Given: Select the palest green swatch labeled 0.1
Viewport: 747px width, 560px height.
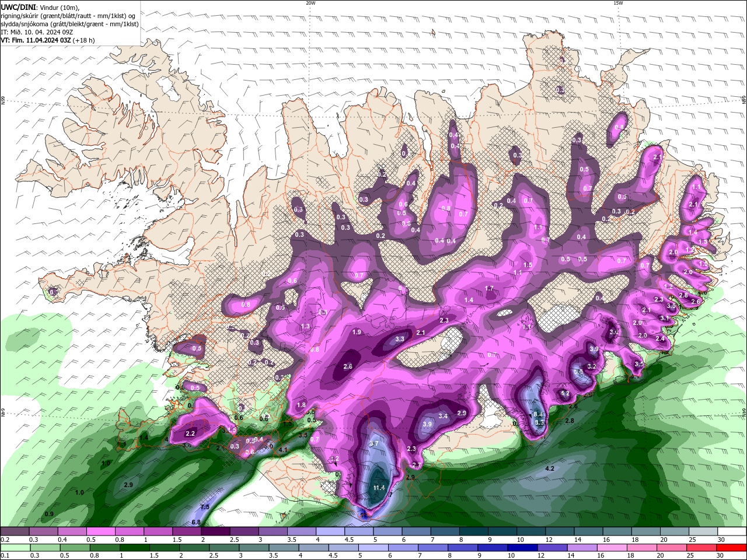Looking at the screenshot, I should pos(15,548).
